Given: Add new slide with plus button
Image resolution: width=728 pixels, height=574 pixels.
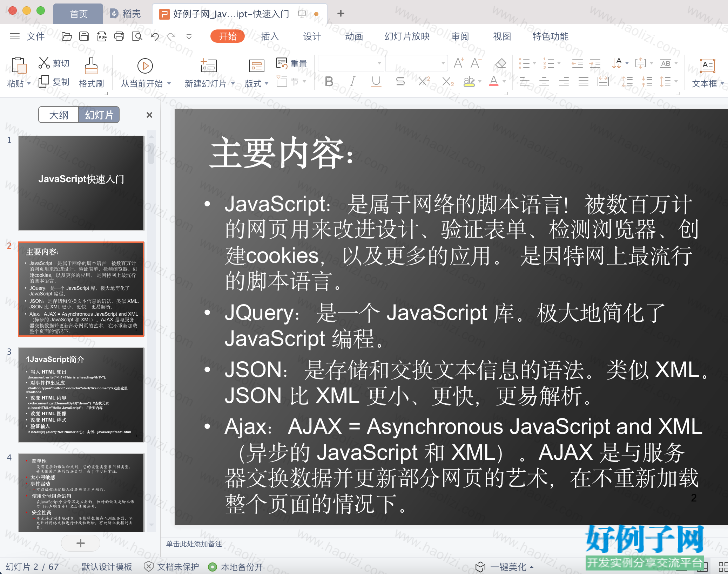Looking at the screenshot, I should pyautogui.click(x=81, y=543).
